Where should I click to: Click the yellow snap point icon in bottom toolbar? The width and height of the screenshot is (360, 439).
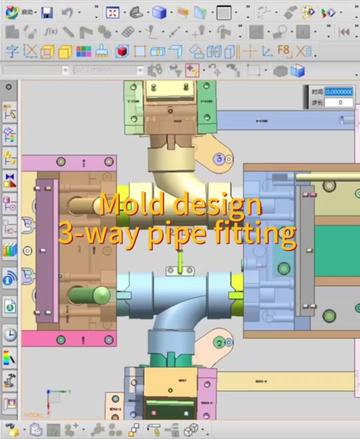point(13,430)
